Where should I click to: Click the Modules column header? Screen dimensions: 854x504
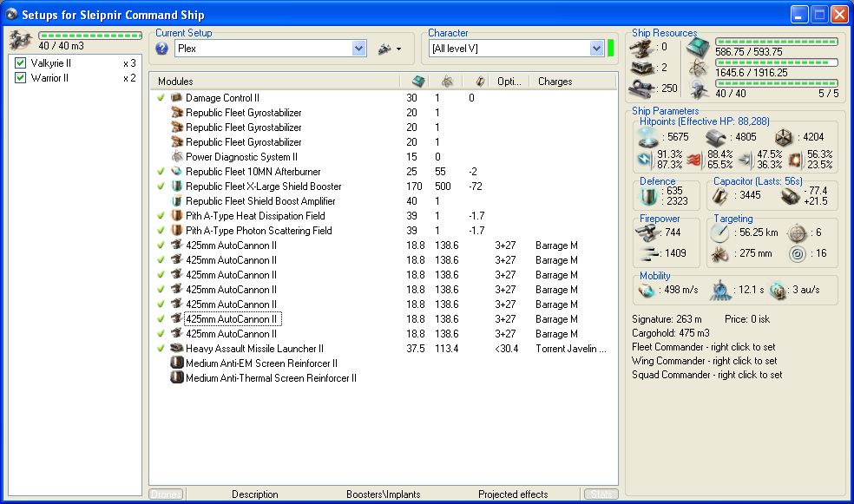[x=274, y=81]
